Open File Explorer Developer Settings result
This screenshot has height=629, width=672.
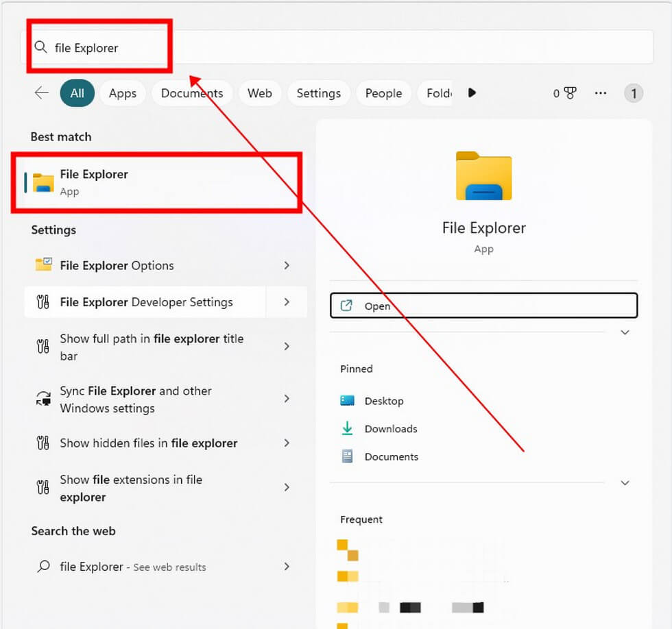click(x=145, y=302)
